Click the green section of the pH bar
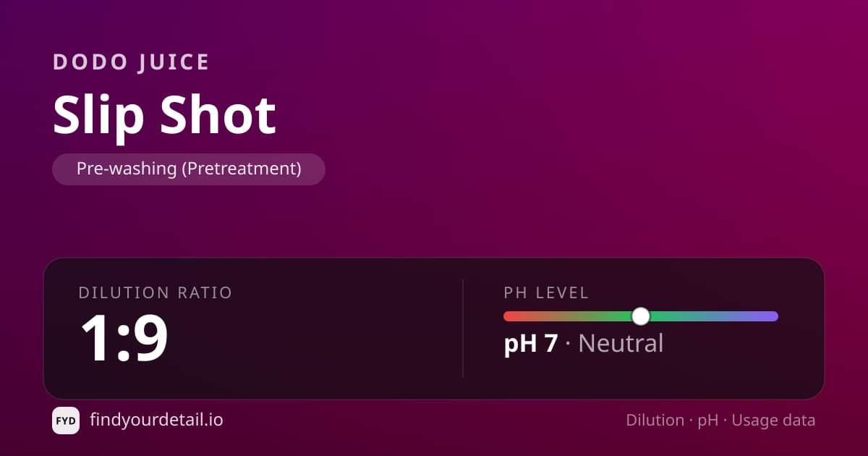This screenshot has width=868, height=456. pos(615,316)
